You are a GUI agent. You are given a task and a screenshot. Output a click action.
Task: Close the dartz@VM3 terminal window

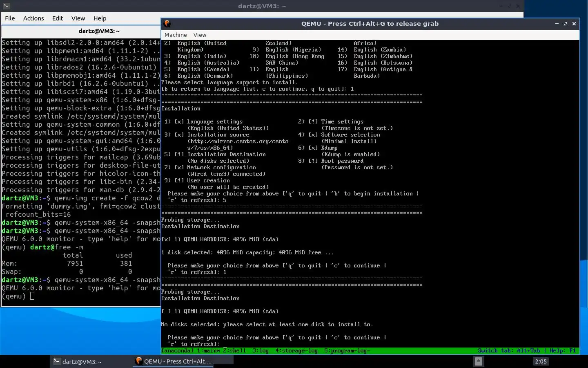pyautogui.click(x=518, y=6)
